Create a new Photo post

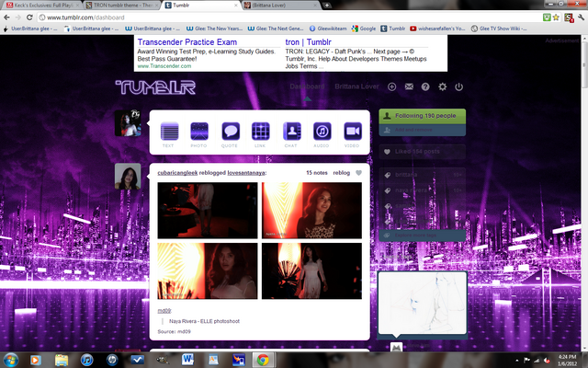[199, 134]
